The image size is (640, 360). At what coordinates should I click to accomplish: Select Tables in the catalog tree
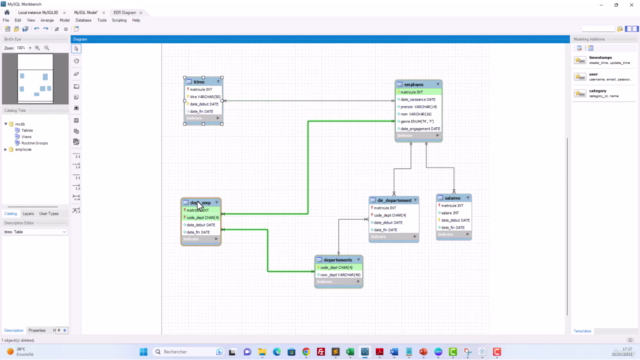click(x=27, y=130)
